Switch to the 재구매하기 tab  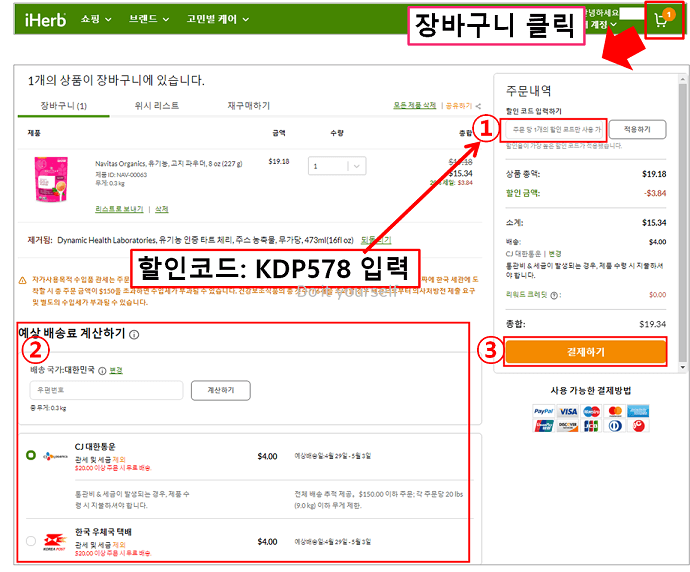pyautogui.click(x=249, y=106)
